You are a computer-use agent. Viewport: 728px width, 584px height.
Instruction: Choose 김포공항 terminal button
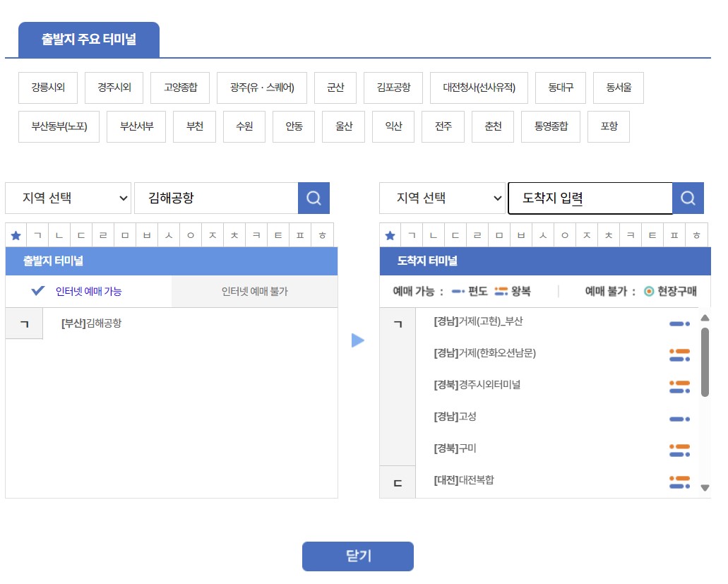(393, 88)
